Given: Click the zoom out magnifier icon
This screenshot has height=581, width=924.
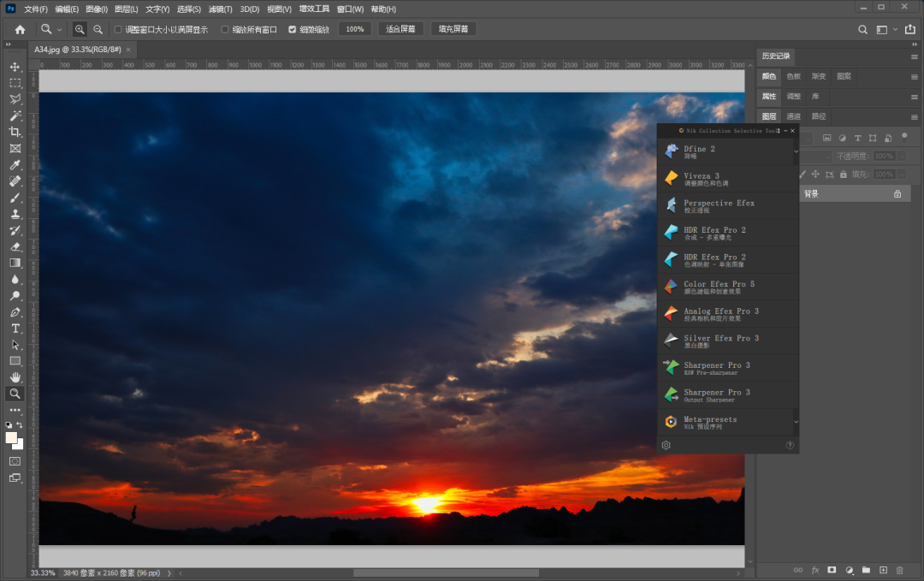Looking at the screenshot, I should click(98, 29).
